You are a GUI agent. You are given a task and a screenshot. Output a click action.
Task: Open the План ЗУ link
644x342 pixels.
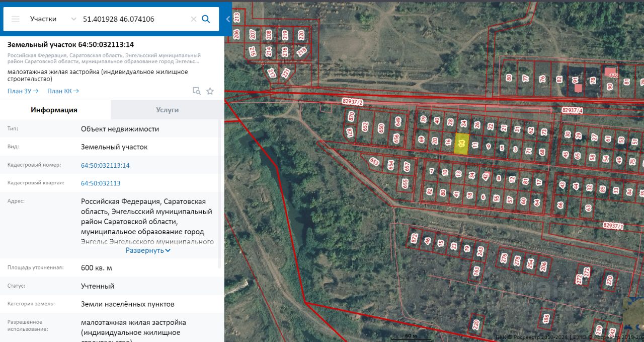[23, 91]
